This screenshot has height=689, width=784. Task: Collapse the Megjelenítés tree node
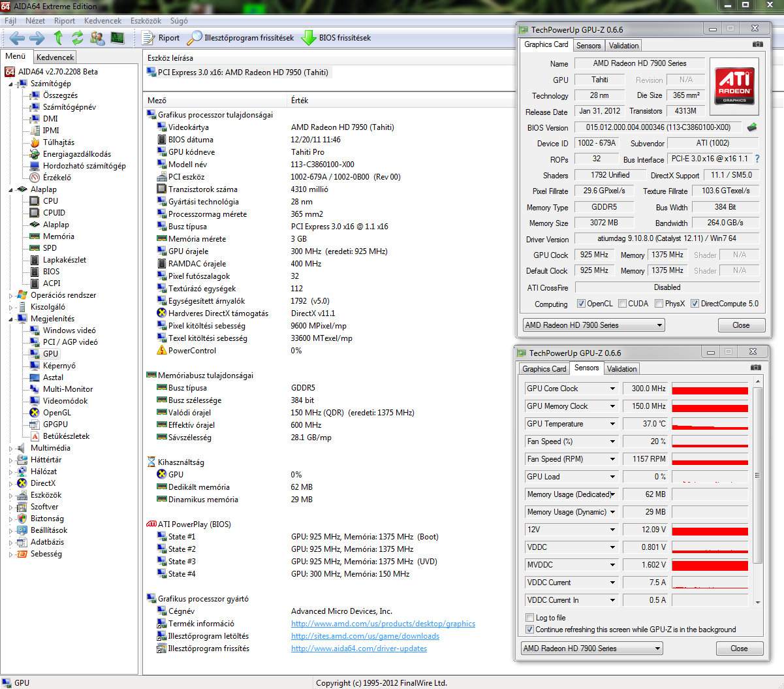click(11, 319)
